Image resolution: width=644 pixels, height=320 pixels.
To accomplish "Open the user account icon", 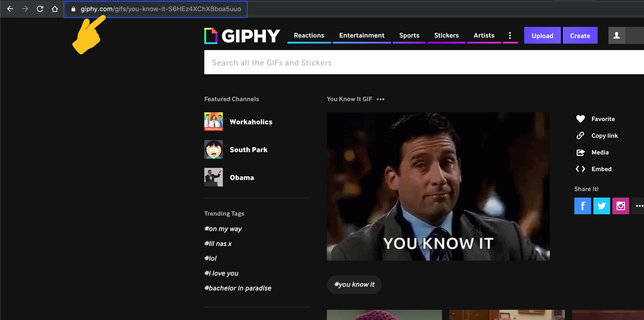I will (x=617, y=35).
